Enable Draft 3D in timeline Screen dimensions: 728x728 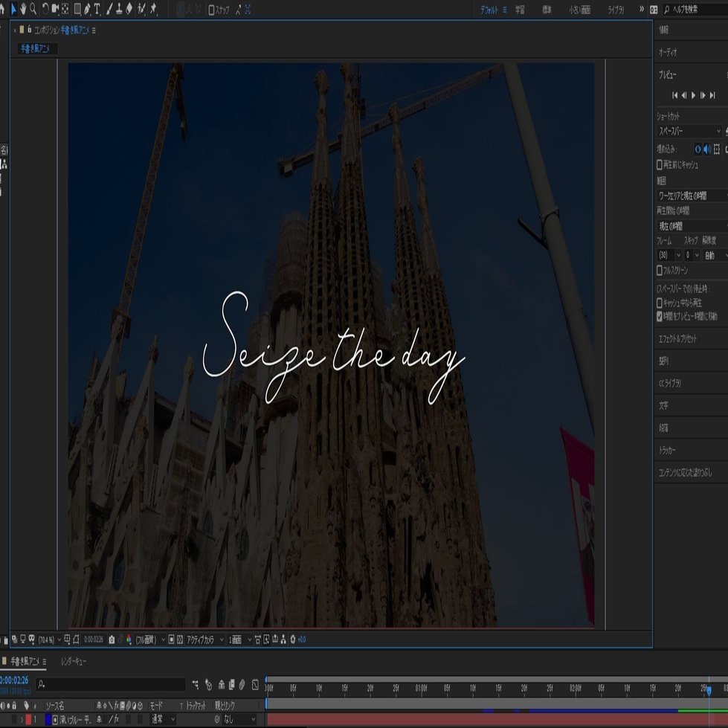(x=208, y=684)
